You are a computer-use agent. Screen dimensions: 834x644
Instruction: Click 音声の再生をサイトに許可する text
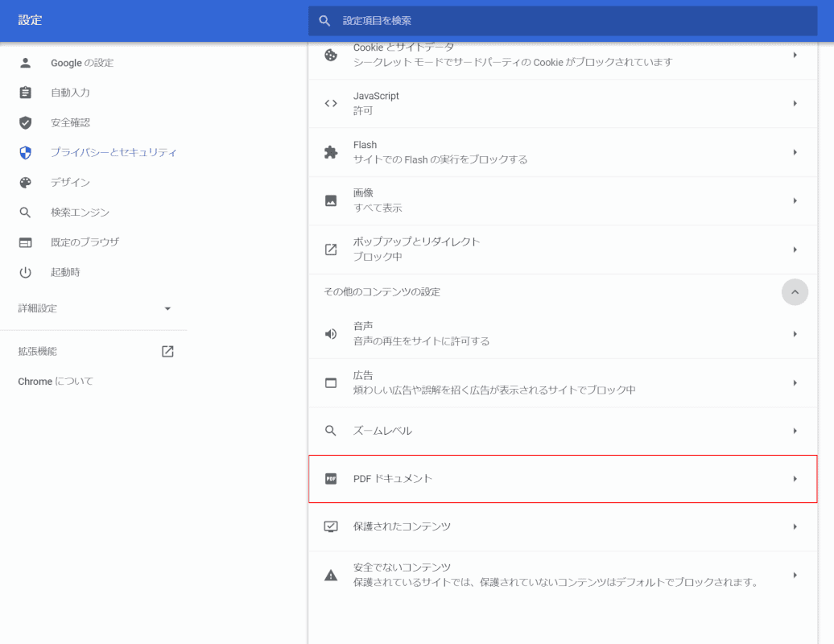421,341
